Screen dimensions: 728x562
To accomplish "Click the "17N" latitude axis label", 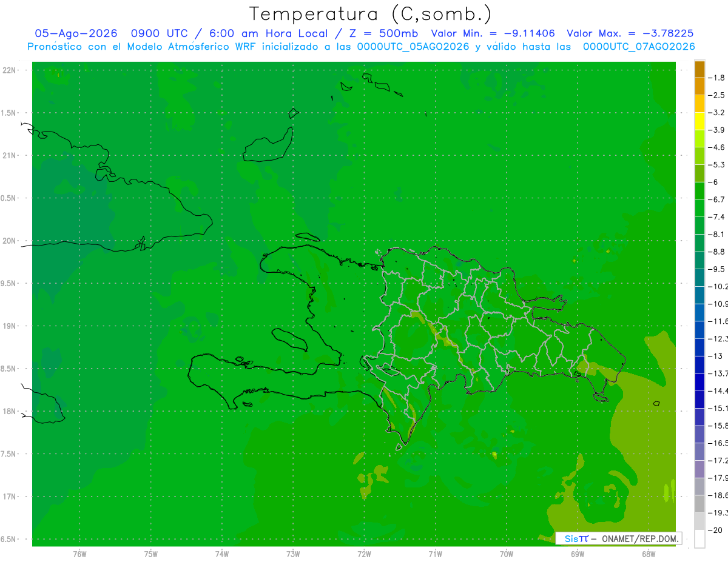I will (10, 497).
